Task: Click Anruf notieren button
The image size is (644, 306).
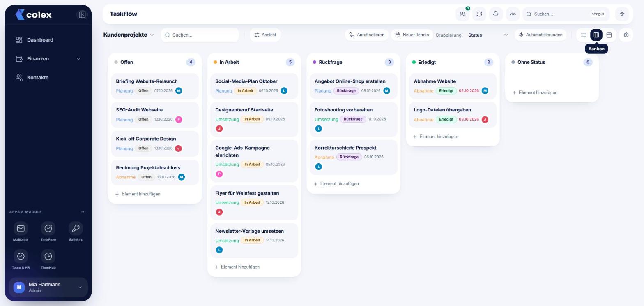Action: click(x=367, y=35)
